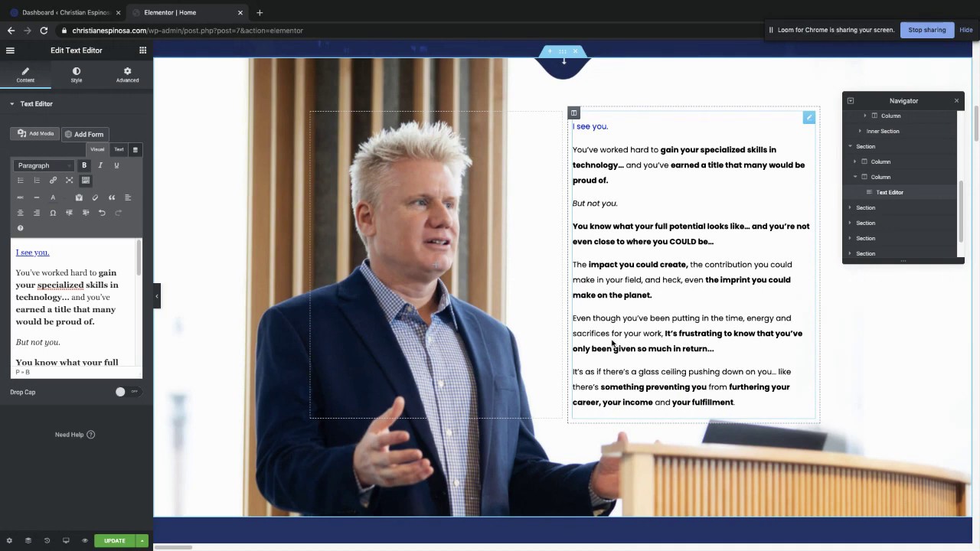The image size is (980, 551).
Task: Open responsive mode device icon
Action: (x=66, y=540)
